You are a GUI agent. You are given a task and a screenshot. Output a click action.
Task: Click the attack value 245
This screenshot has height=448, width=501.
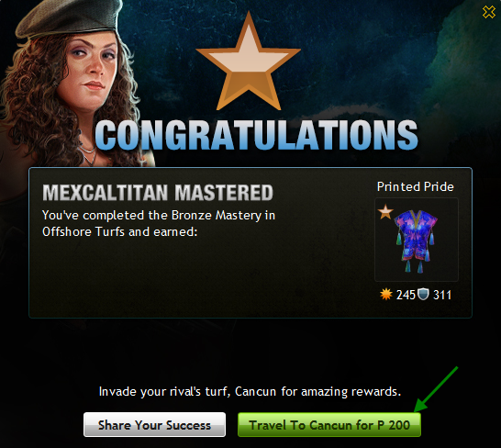tap(406, 295)
